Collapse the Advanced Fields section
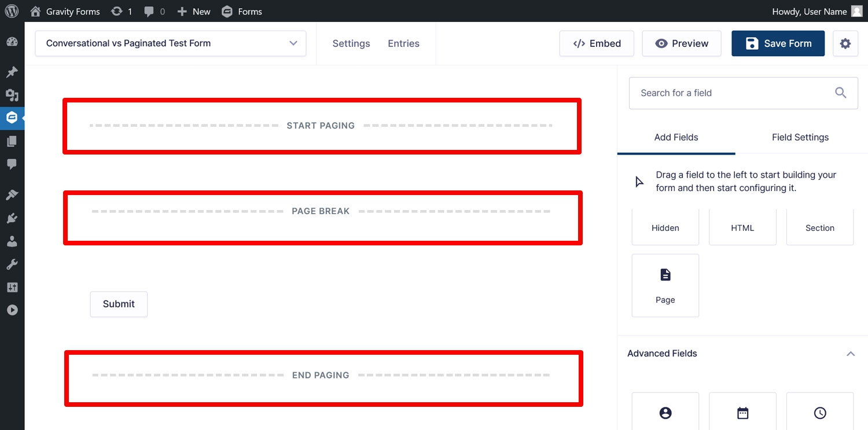 pos(851,354)
